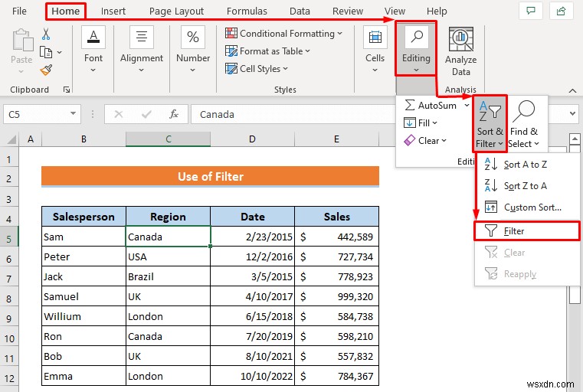Open the Cell Styles chevron
The height and width of the screenshot is (392, 583).
coord(286,69)
